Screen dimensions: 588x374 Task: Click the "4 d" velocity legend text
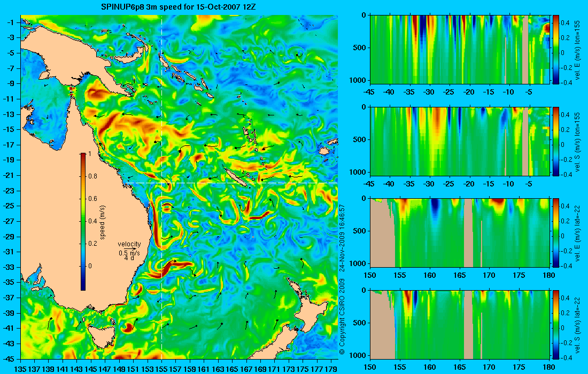tap(129, 258)
